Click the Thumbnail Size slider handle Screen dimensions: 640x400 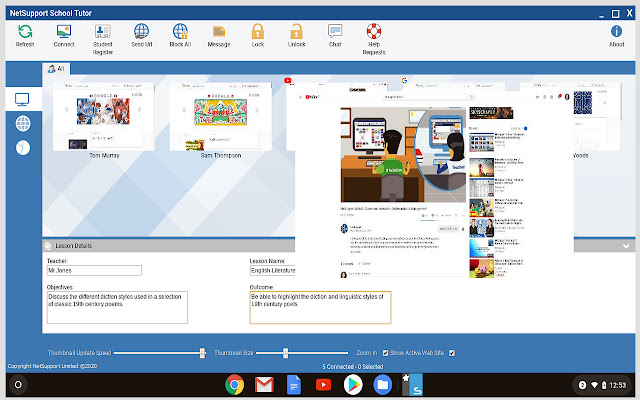[286, 353]
